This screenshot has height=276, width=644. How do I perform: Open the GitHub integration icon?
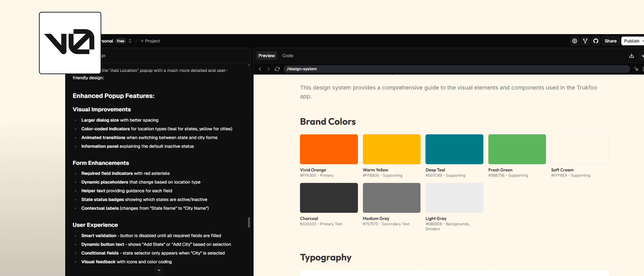click(596, 41)
